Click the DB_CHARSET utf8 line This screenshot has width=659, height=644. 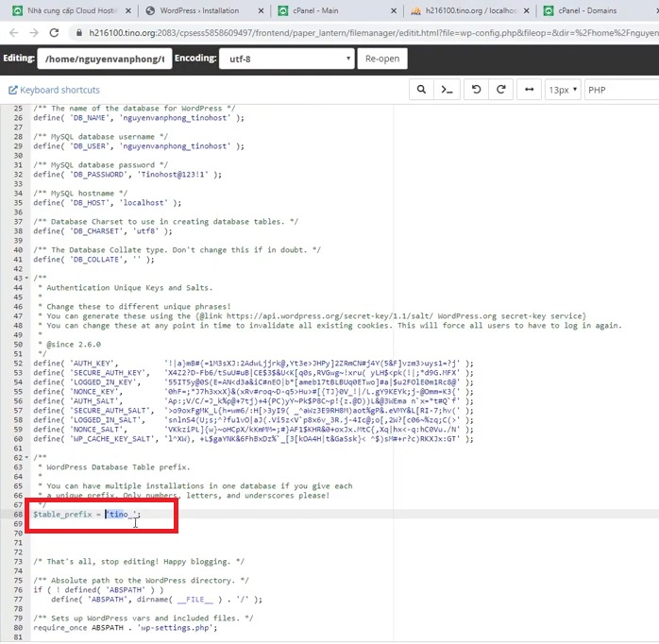coord(103,231)
